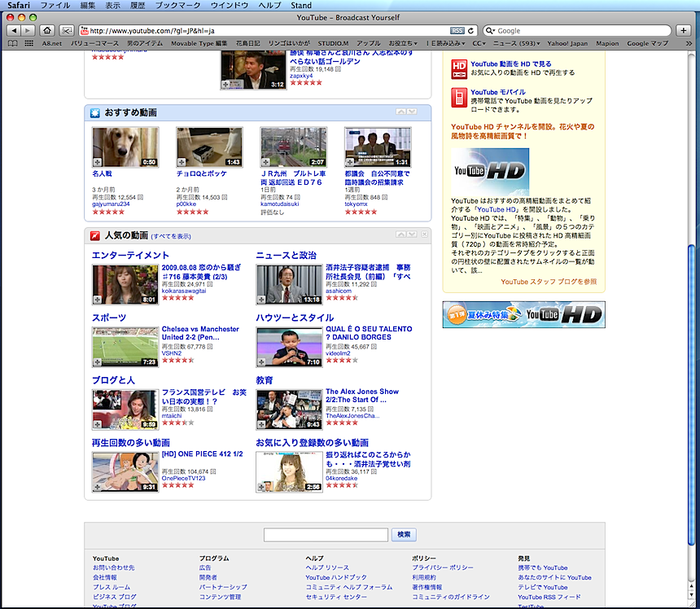Open IE読み込み bookmarks dropdown
This screenshot has height=609, width=700.
point(445,43)
